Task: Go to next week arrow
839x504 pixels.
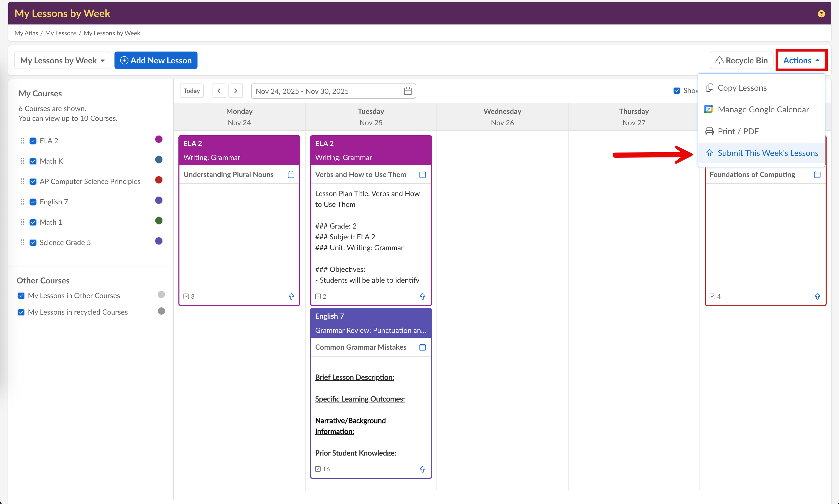Action: (x=235, y=91)
